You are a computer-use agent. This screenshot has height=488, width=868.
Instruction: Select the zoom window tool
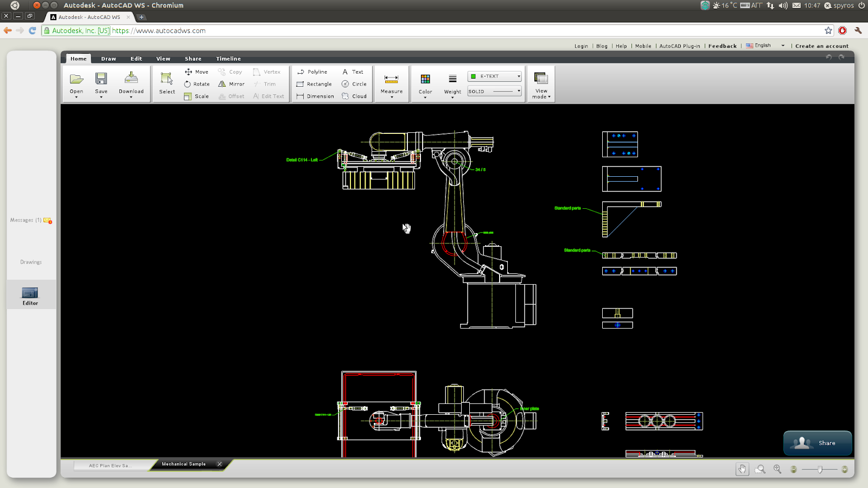pos(760,469)
